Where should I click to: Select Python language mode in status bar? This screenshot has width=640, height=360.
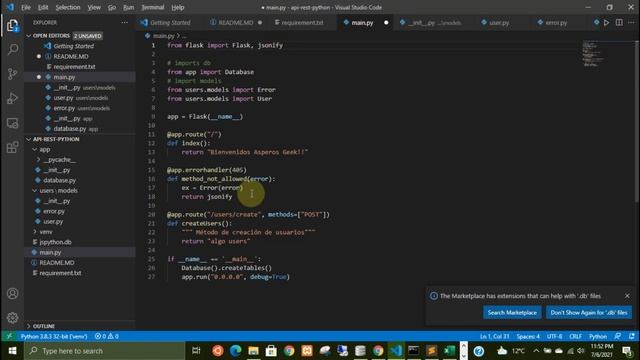598,336
